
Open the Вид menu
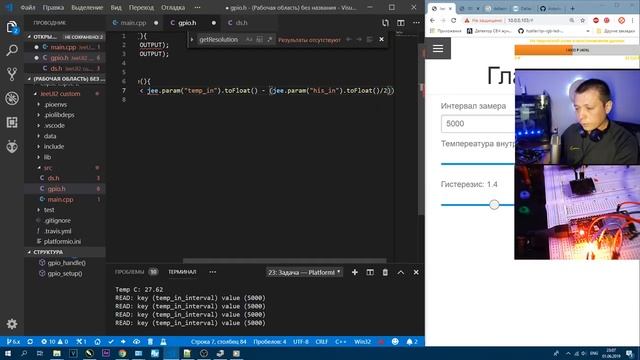point(116,7)
